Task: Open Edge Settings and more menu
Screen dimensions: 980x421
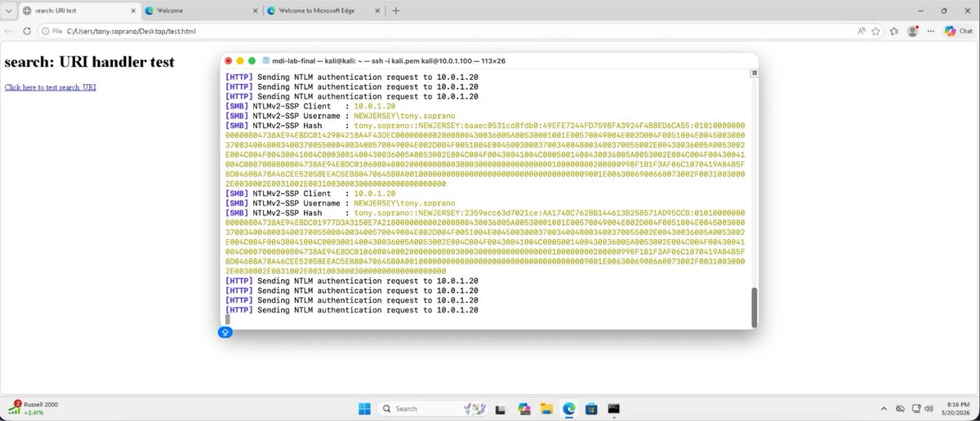Action: (x=929, y=31)
